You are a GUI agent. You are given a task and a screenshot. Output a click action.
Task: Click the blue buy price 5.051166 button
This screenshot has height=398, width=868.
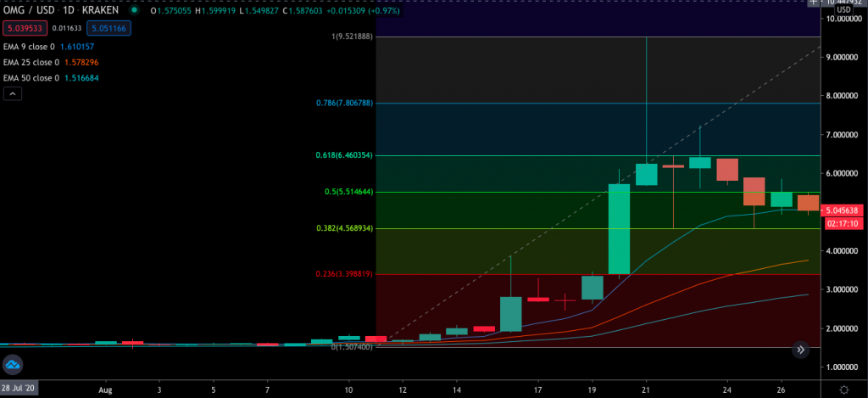click(x=107, y=26)
